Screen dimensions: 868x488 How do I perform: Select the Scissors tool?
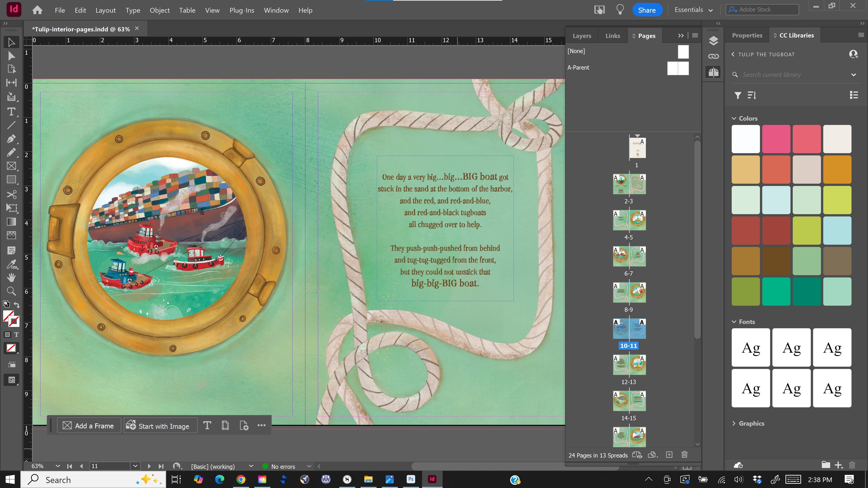pyautogui.click(x=11, y=194)
